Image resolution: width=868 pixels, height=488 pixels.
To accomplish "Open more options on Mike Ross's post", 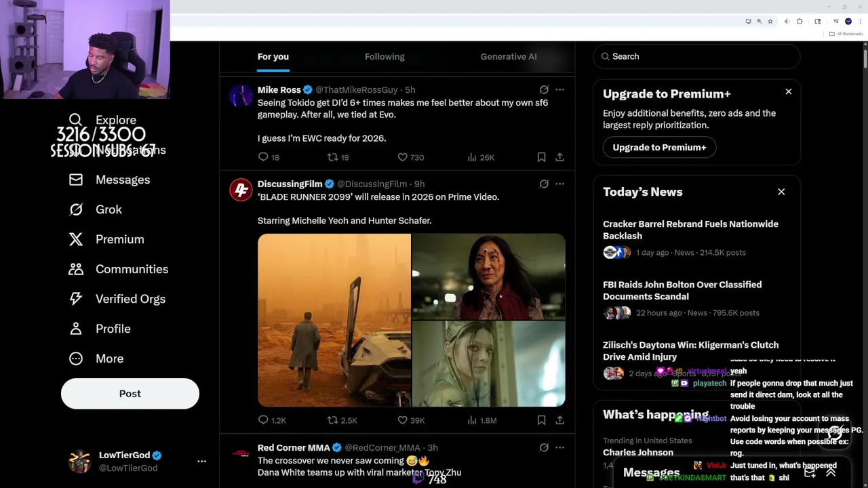I will pos(559,89).
